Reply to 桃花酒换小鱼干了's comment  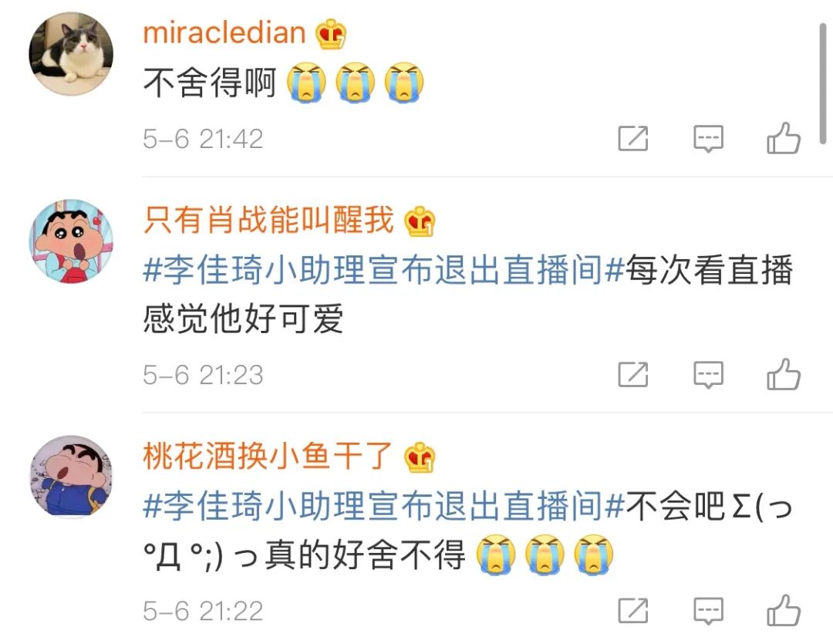(x=708, y=611)
